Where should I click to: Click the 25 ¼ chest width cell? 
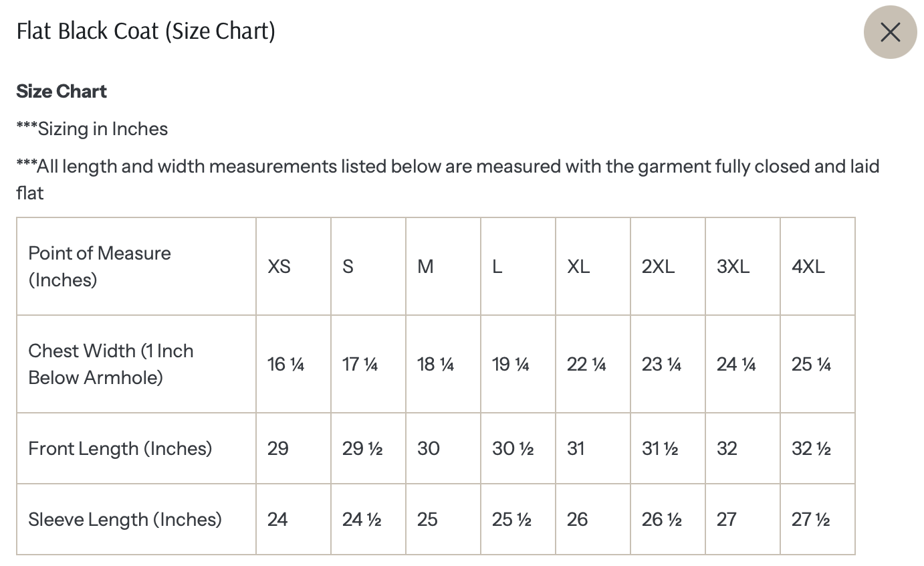811,364
